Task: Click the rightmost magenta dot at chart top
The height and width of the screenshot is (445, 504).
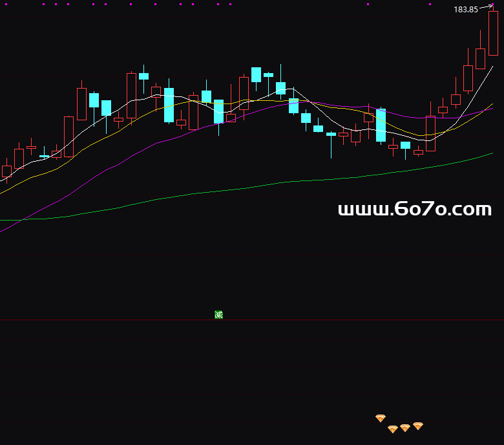Action: point(430,5)
